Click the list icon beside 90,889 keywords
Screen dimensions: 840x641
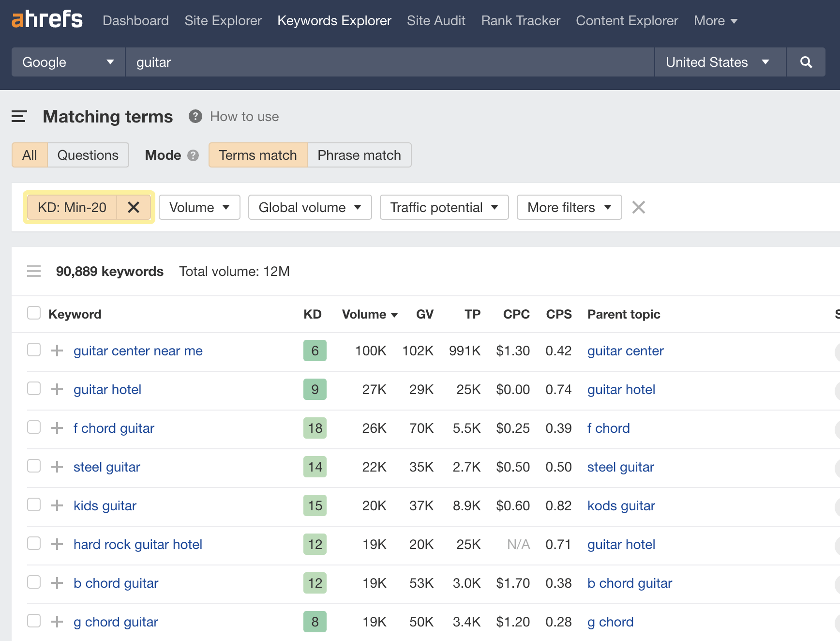34,271
